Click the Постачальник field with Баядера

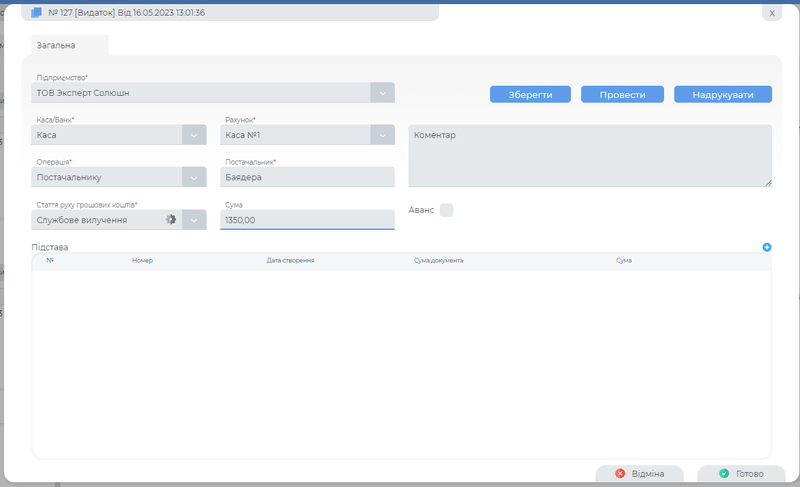pos(307,177)
